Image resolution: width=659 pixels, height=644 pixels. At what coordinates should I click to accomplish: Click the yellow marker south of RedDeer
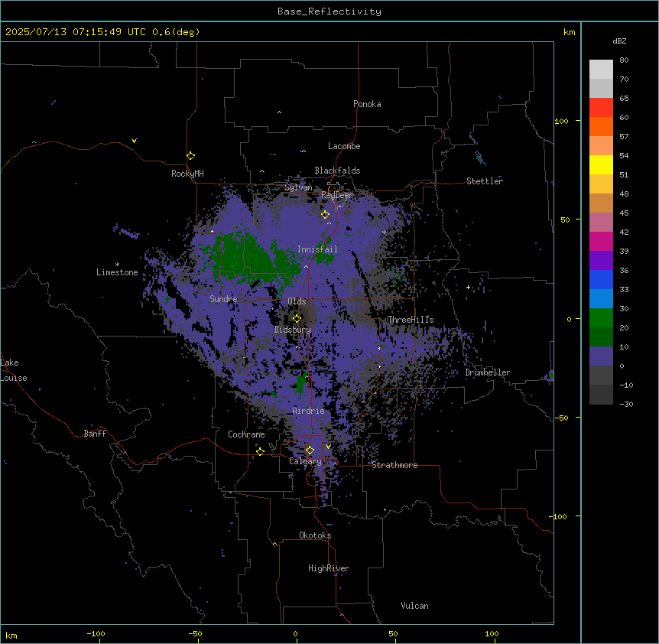coord(326,215)
